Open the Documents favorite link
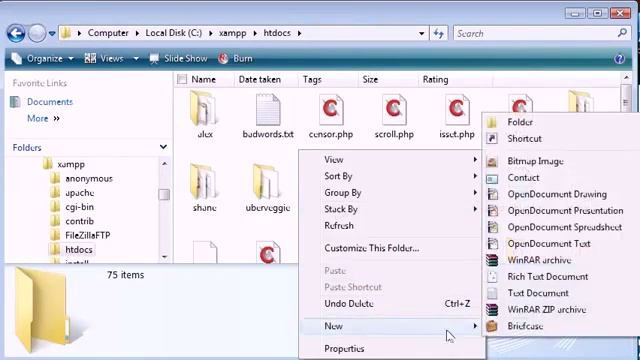The width and height of the screenshot is (640, 360). [x=50, y=102]
